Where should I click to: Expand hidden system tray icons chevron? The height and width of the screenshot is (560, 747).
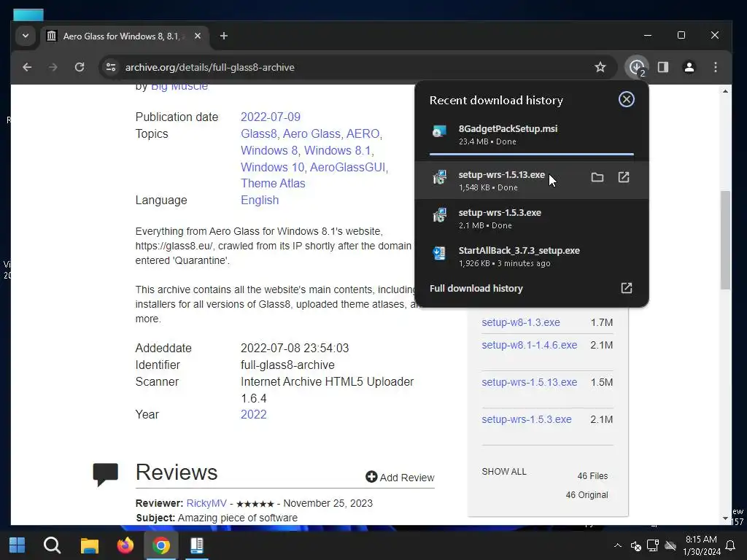617,545
